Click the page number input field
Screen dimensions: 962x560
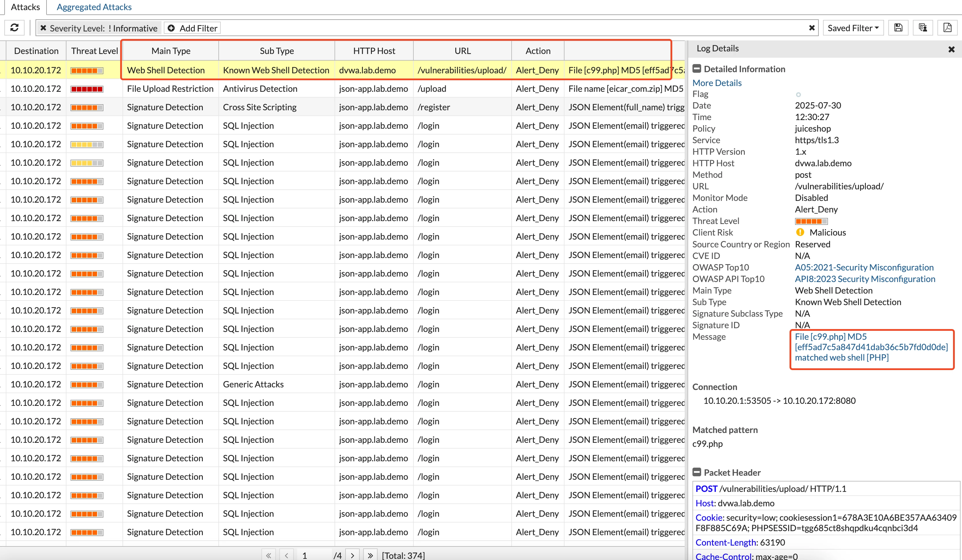click(315, 555)
